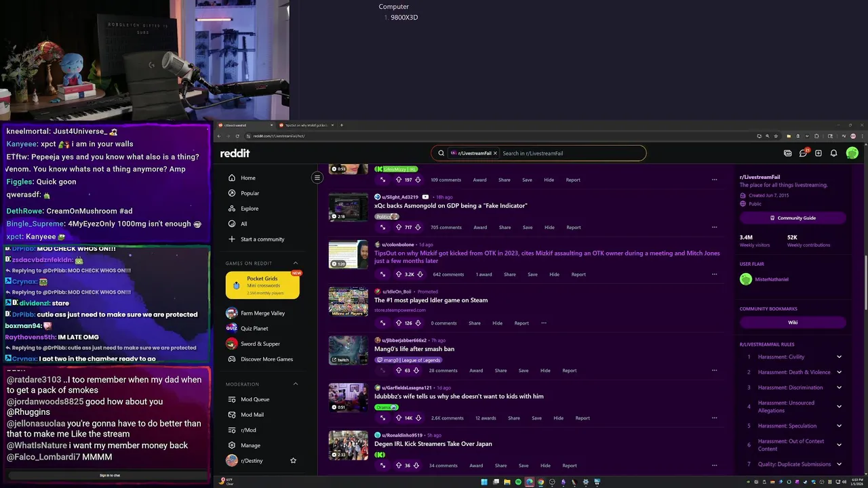Switch to the TipsOut browser tab
Viewport: 868px width, 488px height.
pyautogui.click(x=306, y=125)
